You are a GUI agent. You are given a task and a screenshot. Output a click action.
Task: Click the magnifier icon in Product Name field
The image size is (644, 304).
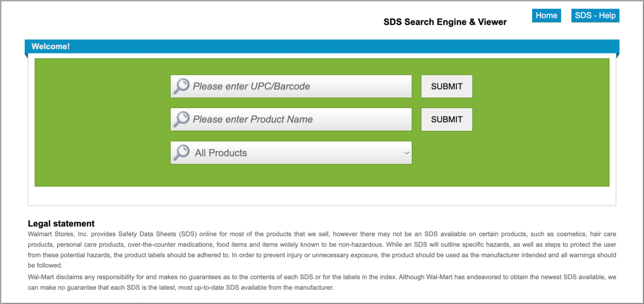point(181,119)
